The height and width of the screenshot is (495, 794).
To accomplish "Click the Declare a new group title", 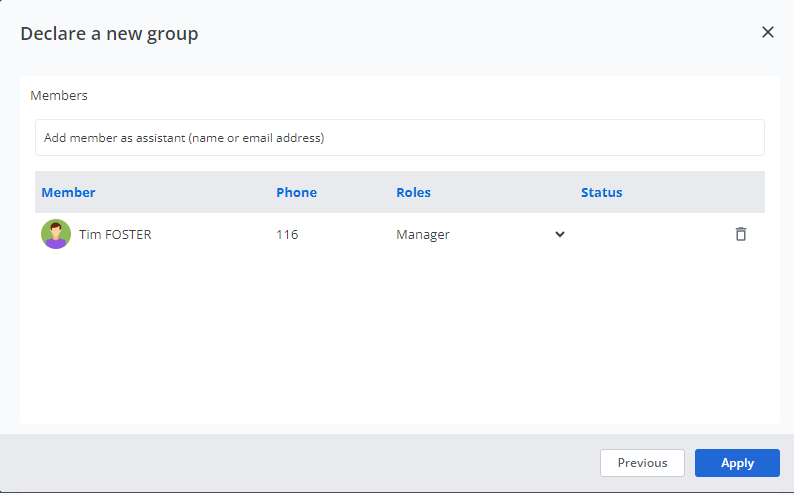I will tap(109, 34).
